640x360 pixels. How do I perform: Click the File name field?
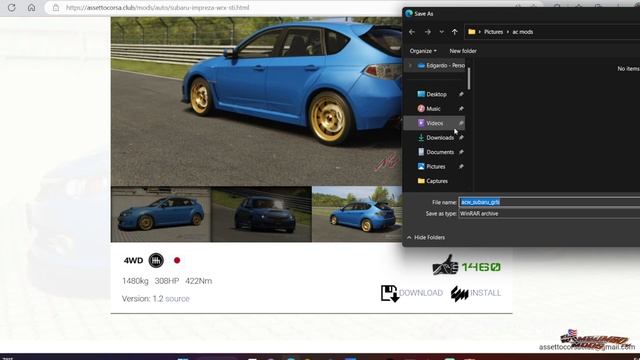click(549, 202)
